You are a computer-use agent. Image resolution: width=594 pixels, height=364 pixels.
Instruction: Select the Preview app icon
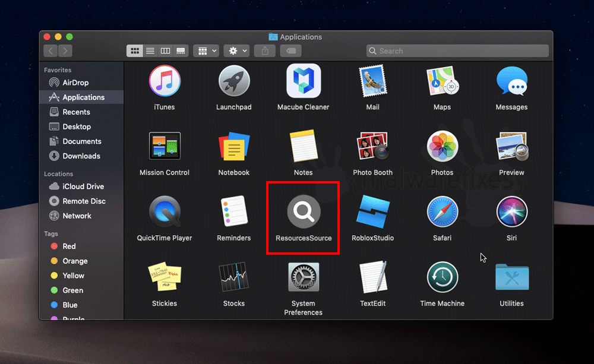512,146
